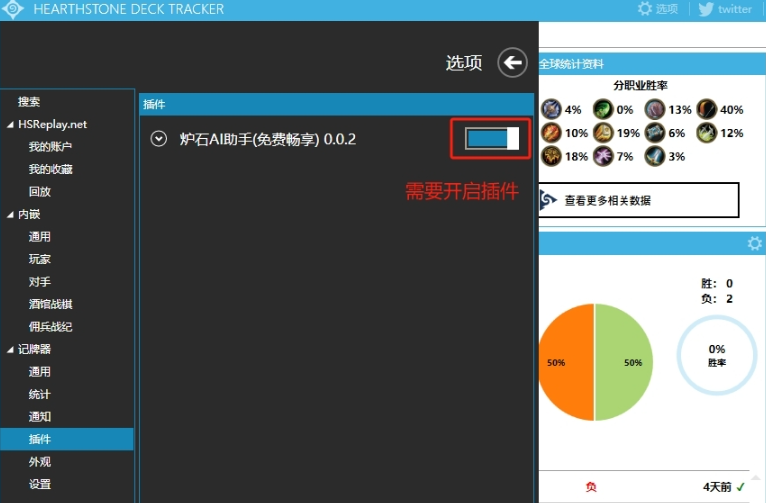Click the HSReplay logo in 查看更多相关数据
Viewport: 766px width, 503px height.
[x=548, y=200]
